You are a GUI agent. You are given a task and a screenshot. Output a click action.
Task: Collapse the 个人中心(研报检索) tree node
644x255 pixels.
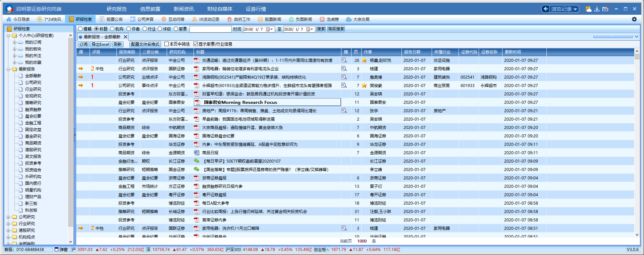pyautogui.click(x=8, y=36)
